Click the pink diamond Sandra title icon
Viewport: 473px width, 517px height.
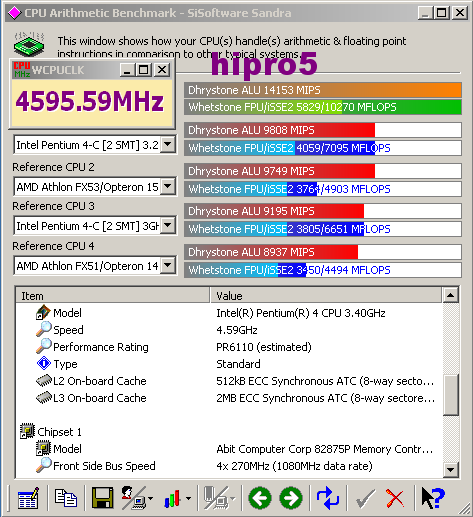click(x=14, y=13)
